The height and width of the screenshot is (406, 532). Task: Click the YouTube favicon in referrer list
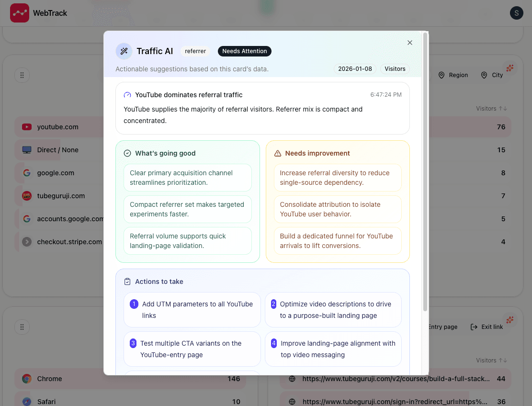click(27, 127)
